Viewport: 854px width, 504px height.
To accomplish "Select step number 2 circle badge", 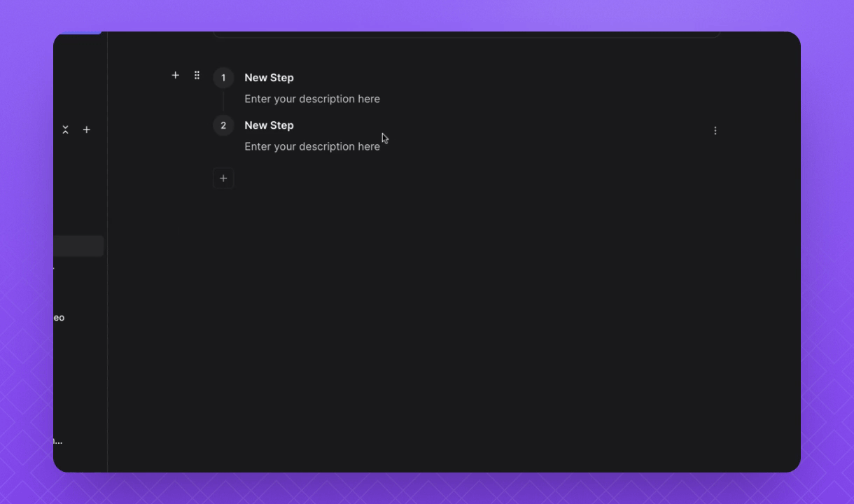I will tap(223, 125).
